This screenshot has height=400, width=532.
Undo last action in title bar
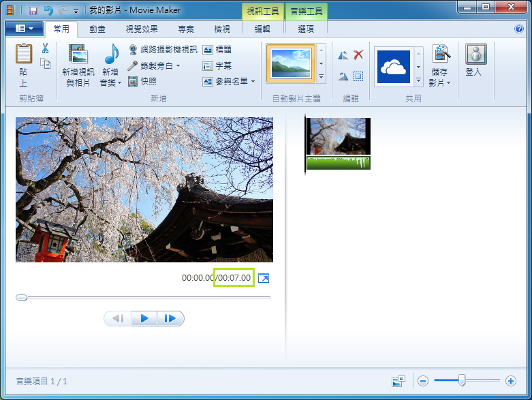pyautogui.click(x=48, y=11)
